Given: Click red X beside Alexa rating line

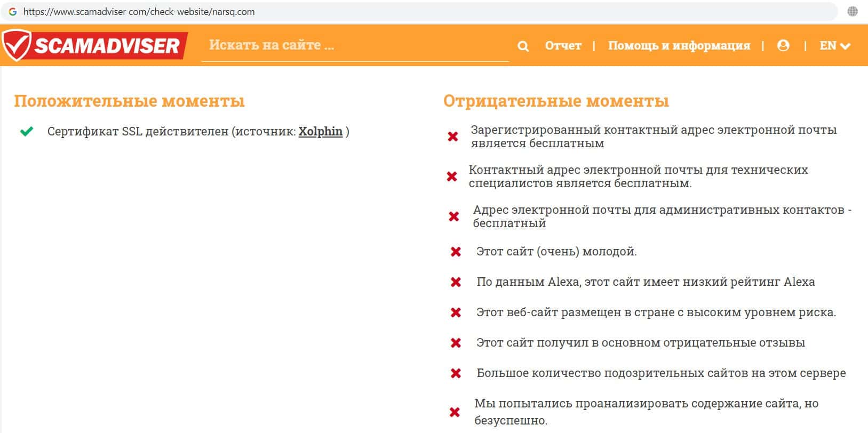Looking at the screenshot, I should point(456,282).
